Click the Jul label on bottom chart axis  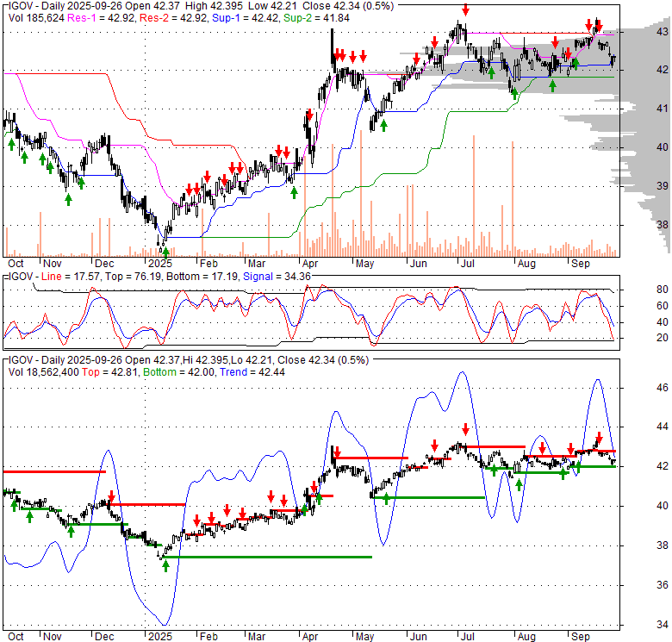pyautogui.click(x=468, y=637)
